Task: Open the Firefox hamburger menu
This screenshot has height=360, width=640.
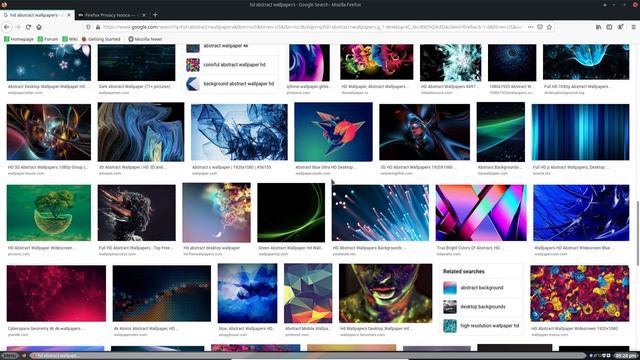Action: 633,27
